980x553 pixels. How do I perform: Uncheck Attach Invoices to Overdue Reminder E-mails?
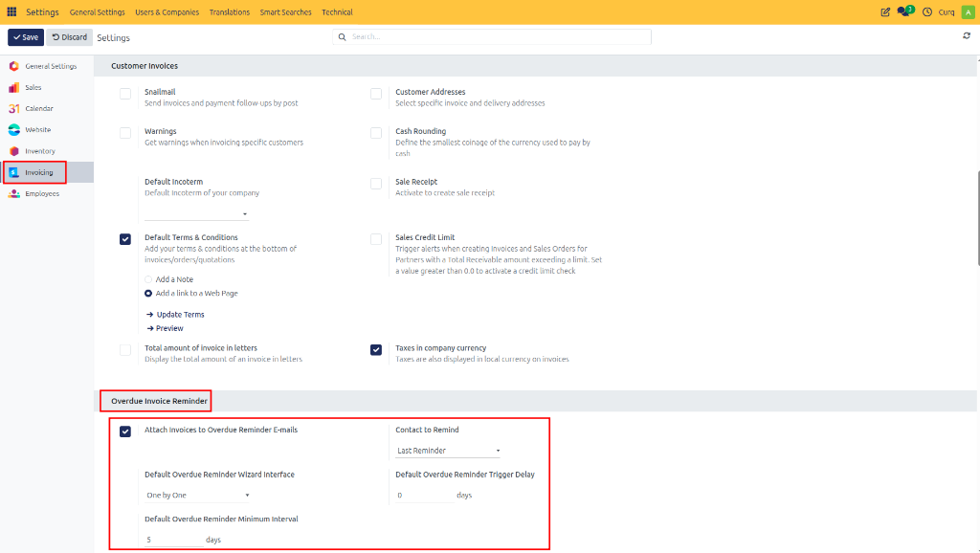(125, 431)
